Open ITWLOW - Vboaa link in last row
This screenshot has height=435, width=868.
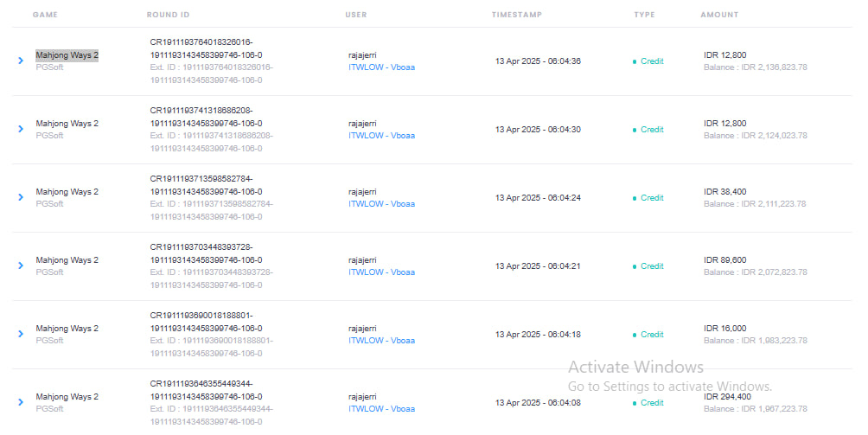[x=381, y=409]
